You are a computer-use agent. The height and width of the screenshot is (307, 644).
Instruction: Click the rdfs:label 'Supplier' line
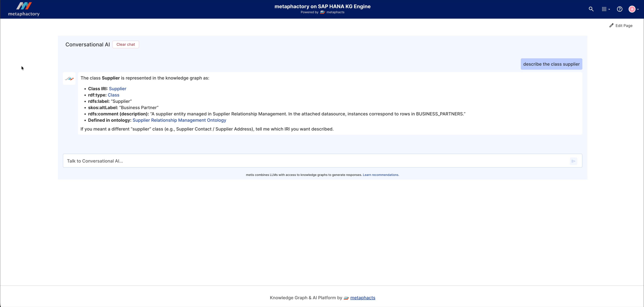click(110, 101)
